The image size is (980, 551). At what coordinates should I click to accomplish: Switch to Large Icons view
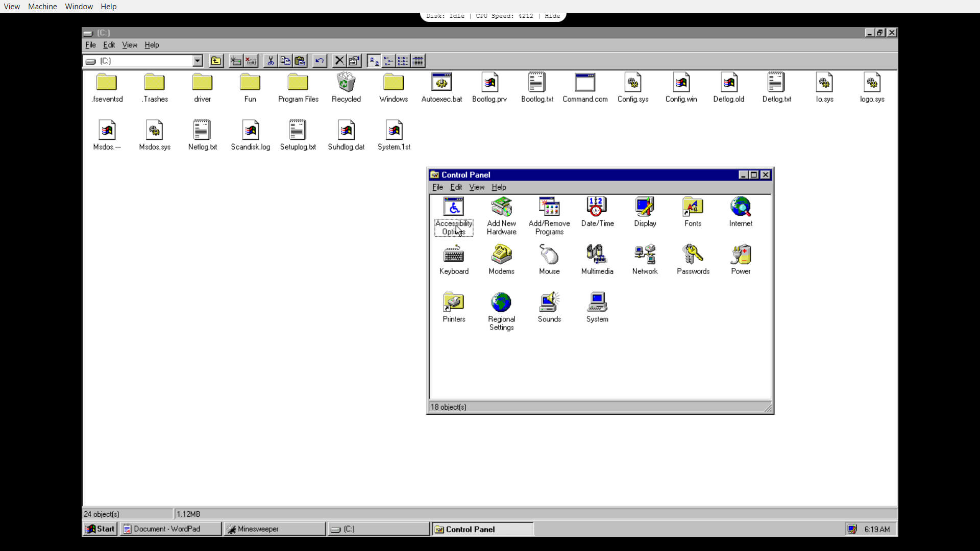pos(374,61)
